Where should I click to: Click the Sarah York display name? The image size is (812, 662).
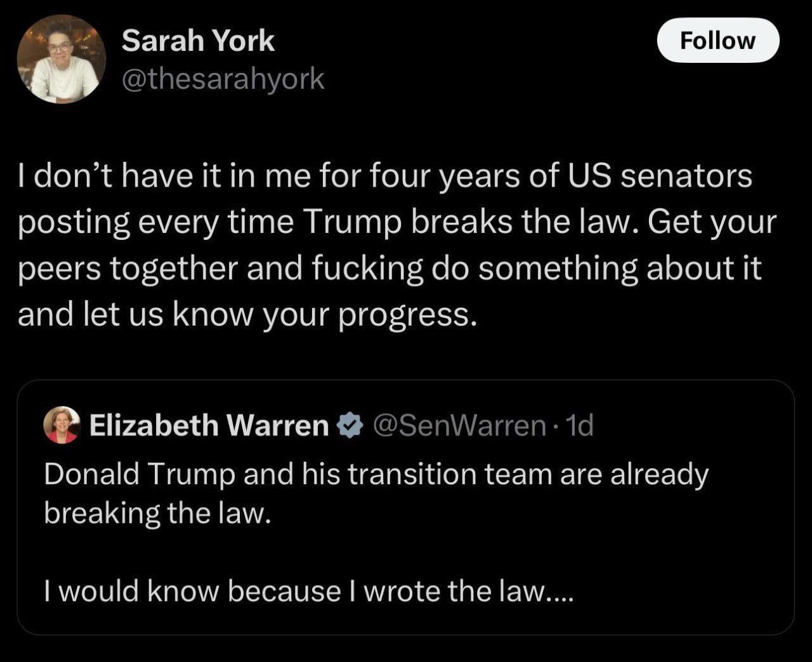pos(198,41)
